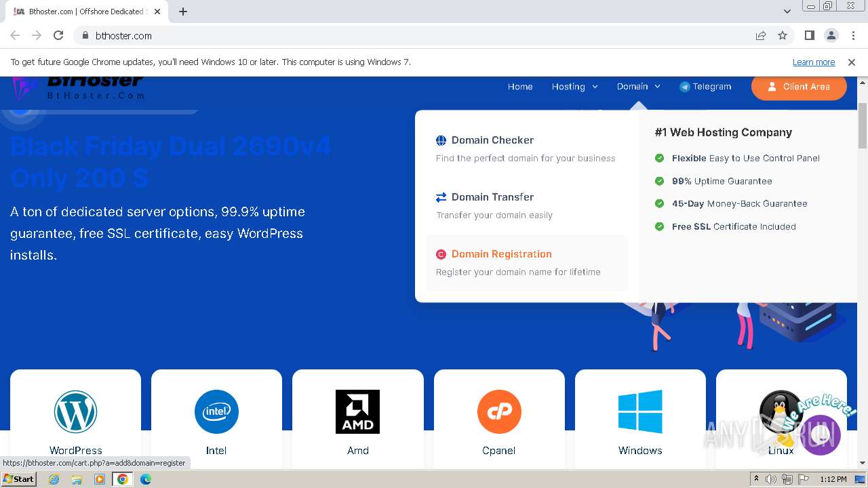Select Domain Checker menu entry
Viewport: 868px width, 488px height.
(x=526, y=148)
